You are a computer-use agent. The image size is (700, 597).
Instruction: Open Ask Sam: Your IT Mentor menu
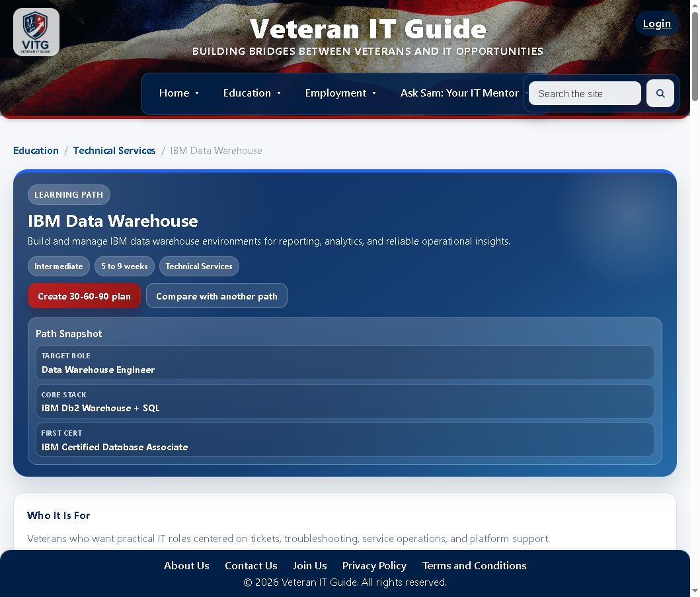[x=460, y=93]
